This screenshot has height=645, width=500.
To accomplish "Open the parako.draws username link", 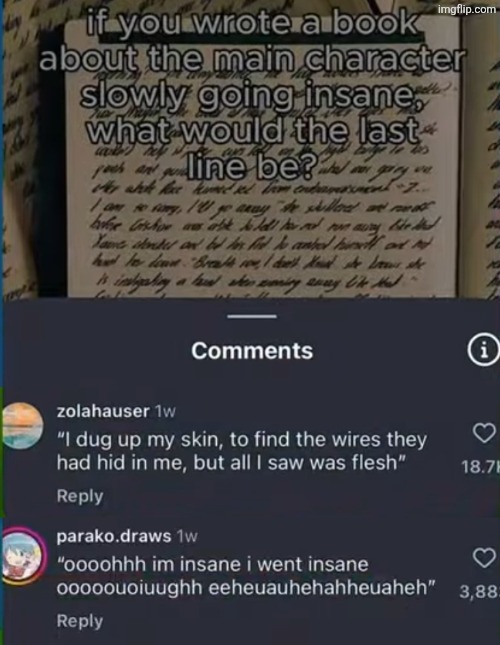I will (114, 536).
